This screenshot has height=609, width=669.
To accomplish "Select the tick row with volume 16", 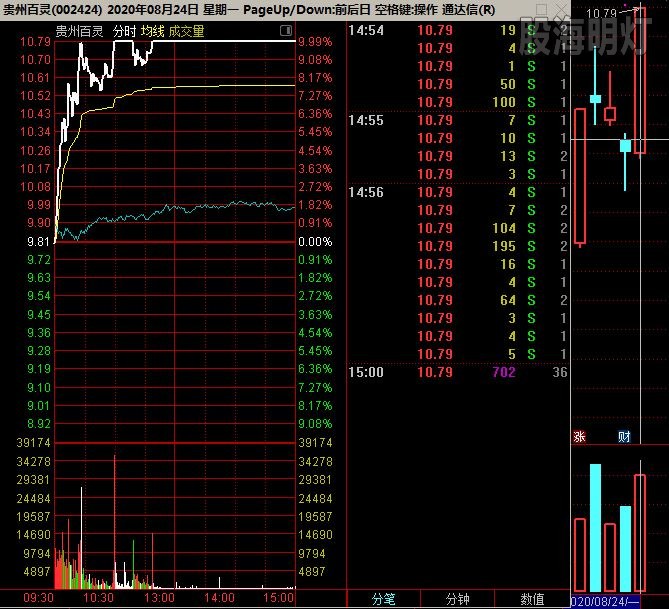I will (x=458, y=264).
